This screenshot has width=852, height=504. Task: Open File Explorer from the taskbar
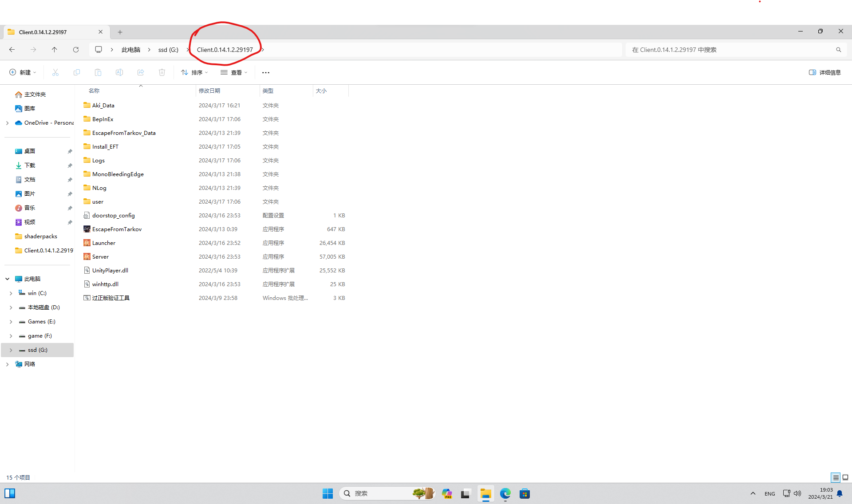pyautogui.click(x=485, y=493)
